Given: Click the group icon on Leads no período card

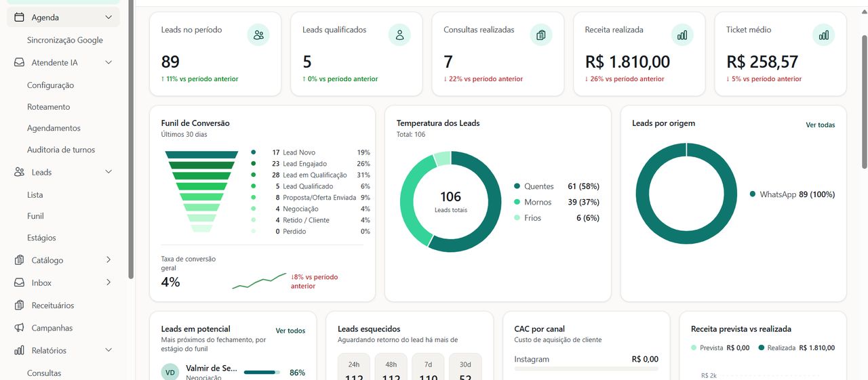Looking at the screenshot, I should pos(258,35).
